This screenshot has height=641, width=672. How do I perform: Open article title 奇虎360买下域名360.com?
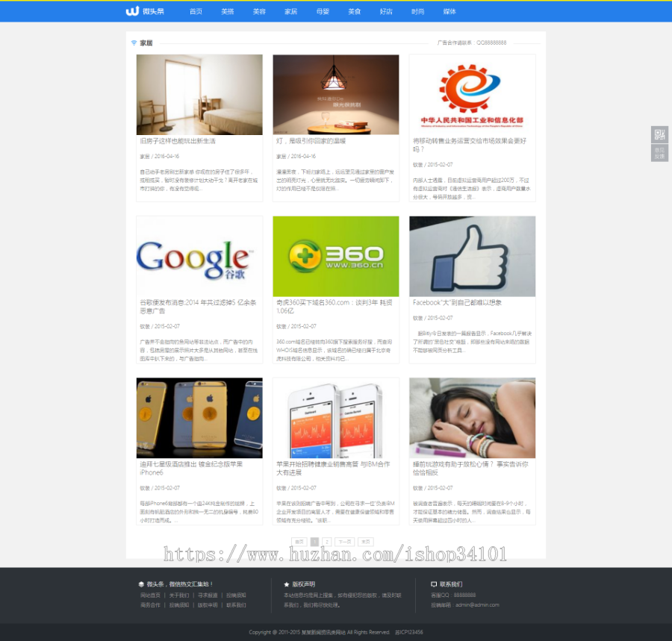(335, 307)
